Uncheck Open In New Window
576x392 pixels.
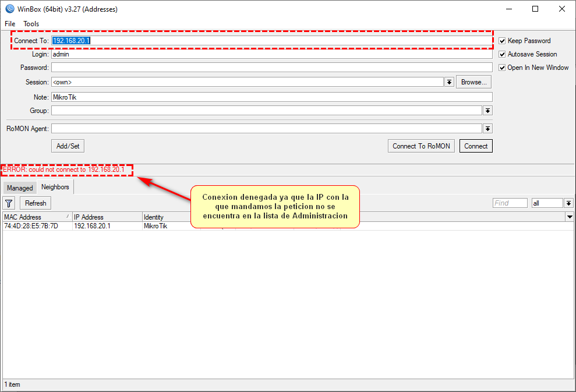(502, 68)
